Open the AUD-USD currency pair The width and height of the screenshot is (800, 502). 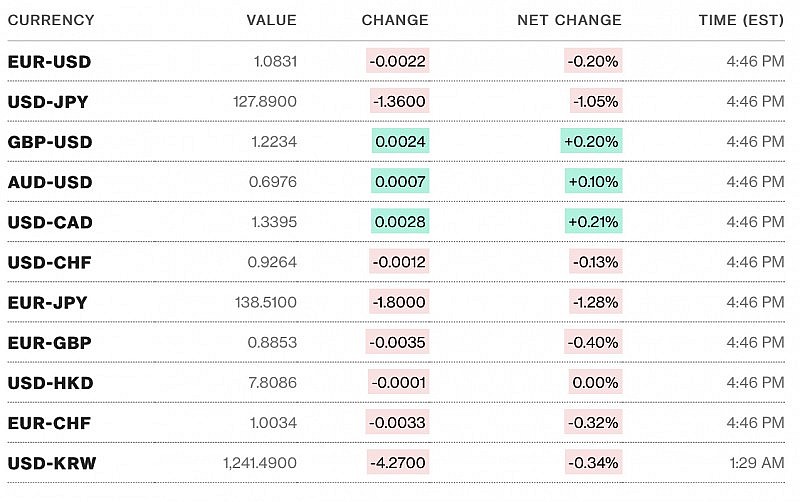pyautogui.click(x=50, y=182)
